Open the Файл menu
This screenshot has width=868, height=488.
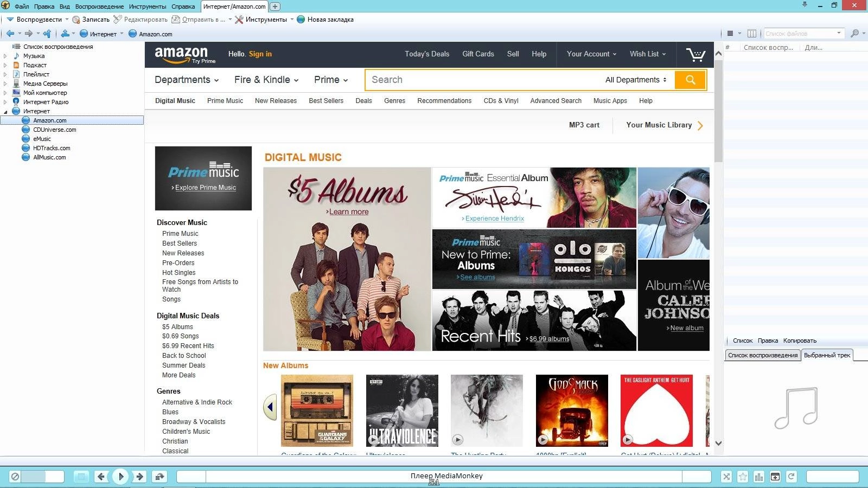pos(22,7)
